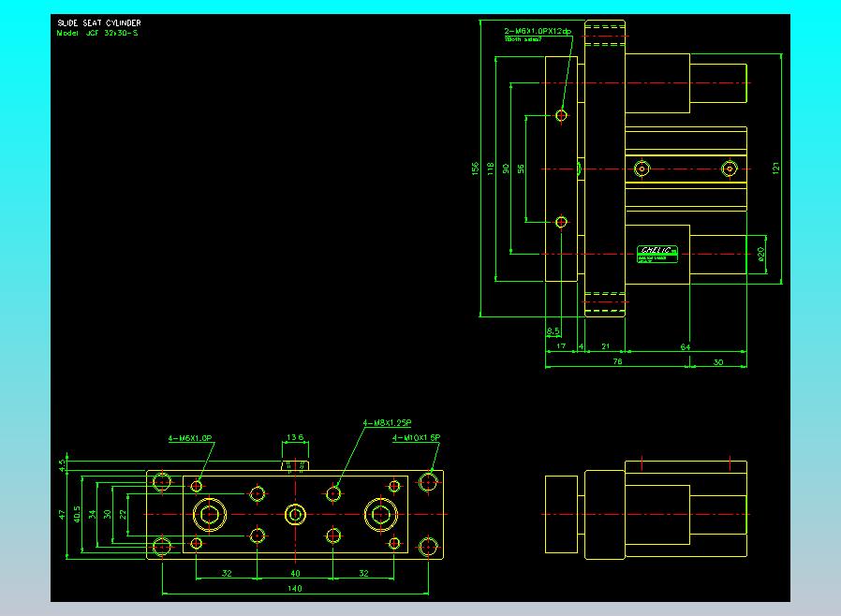The height and width of the screenshot is (616, 841).
Task: Select the ø20 diameter dimension
Action: click(x=761, y=253)
